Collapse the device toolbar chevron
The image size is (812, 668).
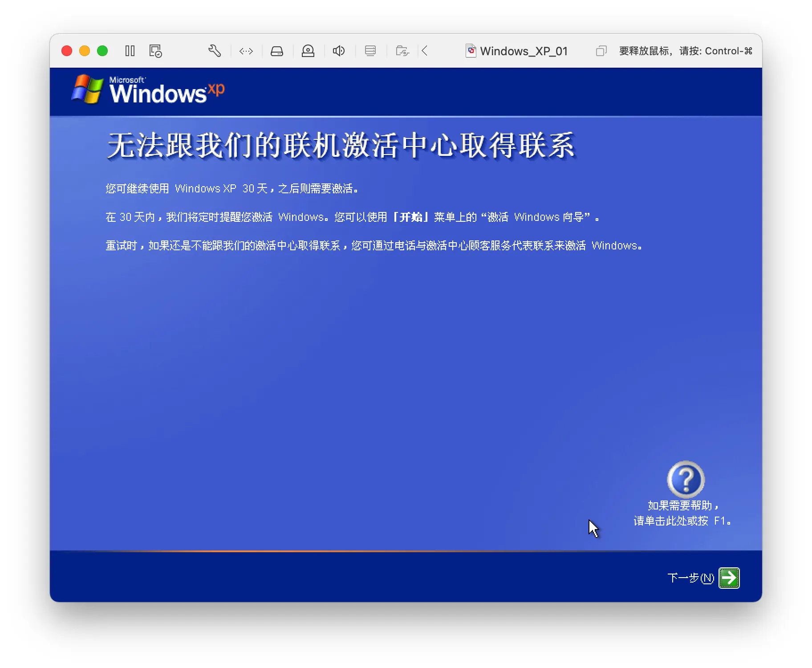425,51
